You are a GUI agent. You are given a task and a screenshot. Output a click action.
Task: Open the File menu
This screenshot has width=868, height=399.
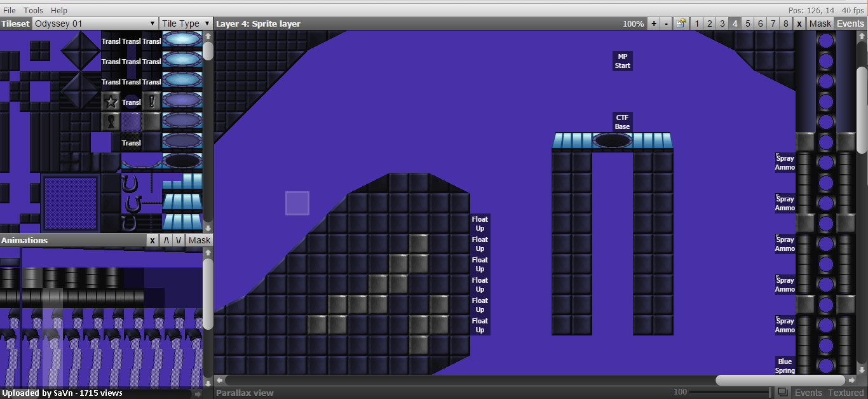(x=10, y=10)
